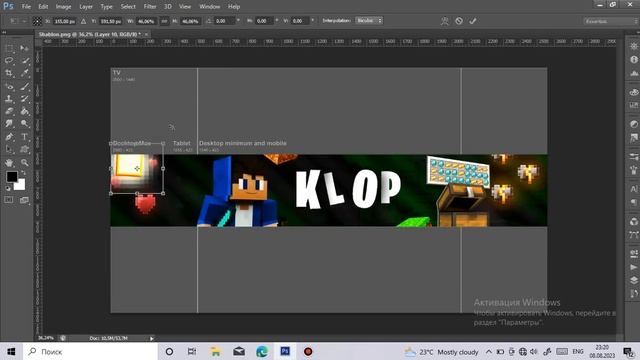This screenshot has height=360, width=640.
Task: Open the Select menu
Action: pyautogui.click(x=128, y=7)
